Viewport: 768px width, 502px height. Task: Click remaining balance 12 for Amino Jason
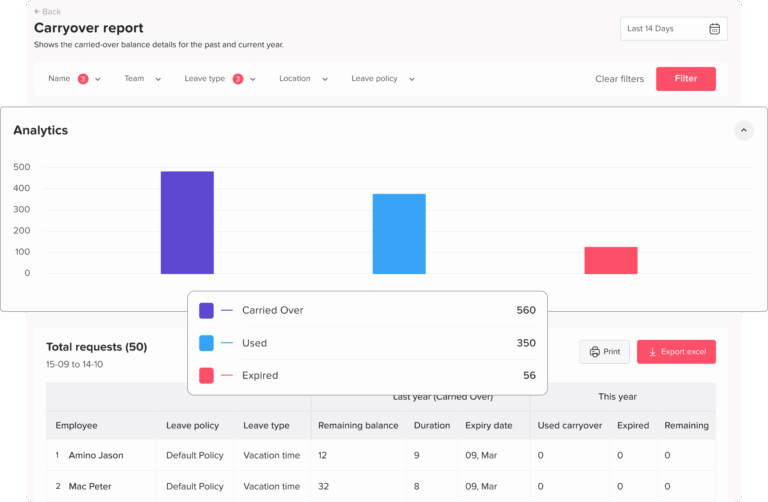322,455
